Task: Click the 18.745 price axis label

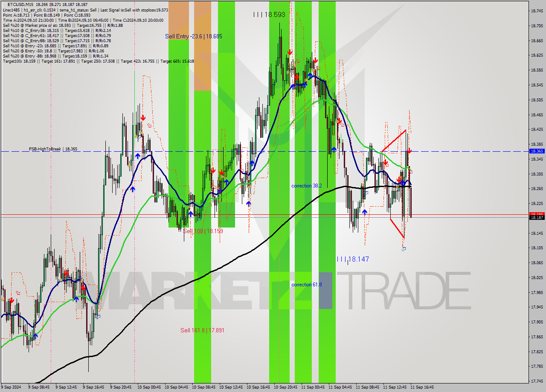Action: tap(537, 11)
